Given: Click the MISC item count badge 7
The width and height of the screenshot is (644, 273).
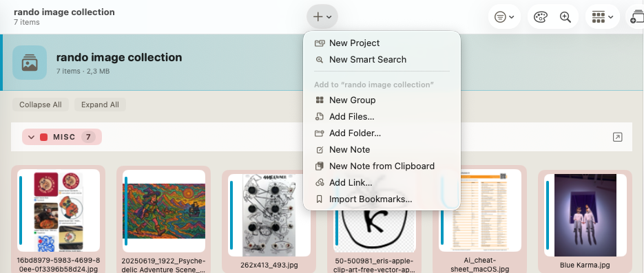Looking at the screenshot, I should coord(88,137).
